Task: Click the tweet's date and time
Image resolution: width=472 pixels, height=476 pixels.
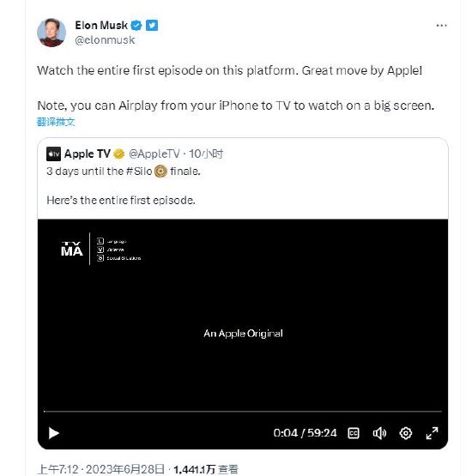Action: click(101, 469)
